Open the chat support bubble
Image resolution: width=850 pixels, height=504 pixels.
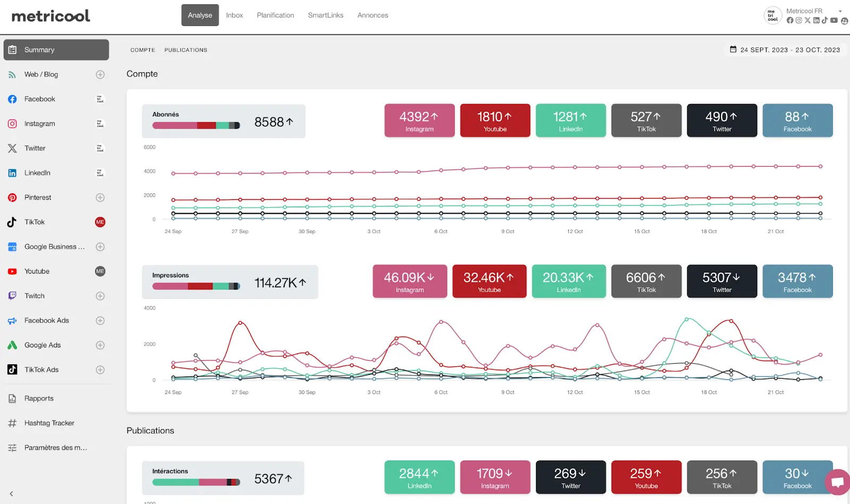click(838, 482)
